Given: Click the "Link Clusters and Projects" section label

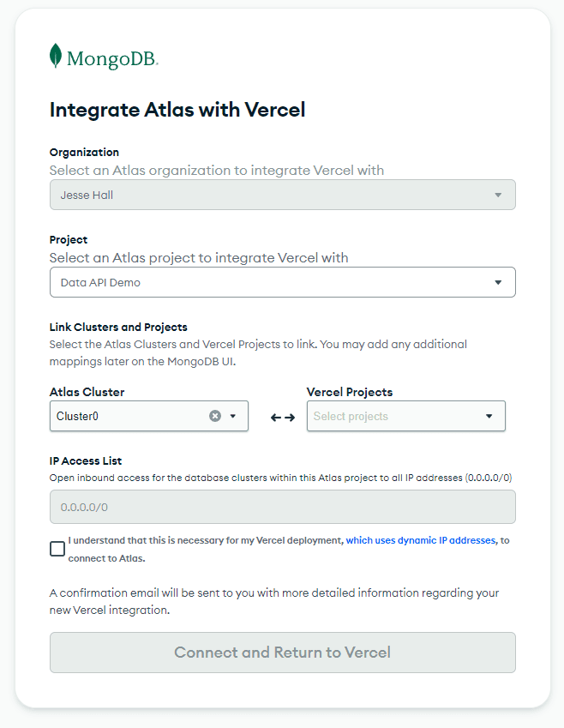Looking at the screenshot, I should pyautogui.click(x=118, y=328).
